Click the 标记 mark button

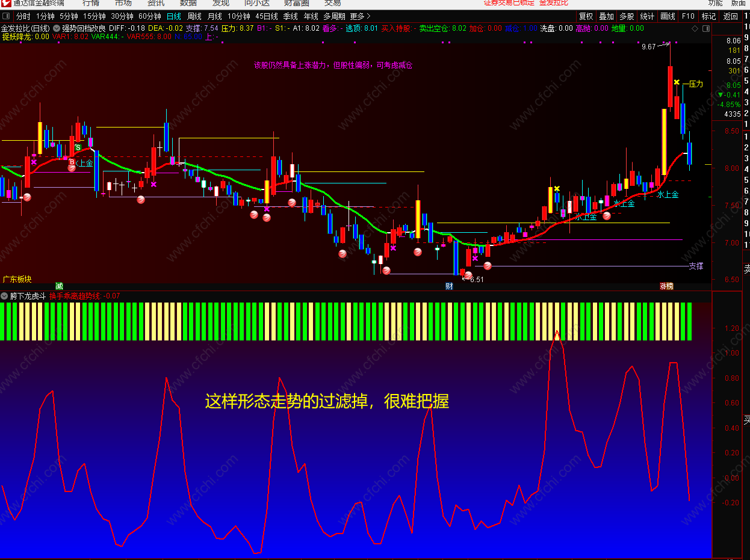point(709,16)
